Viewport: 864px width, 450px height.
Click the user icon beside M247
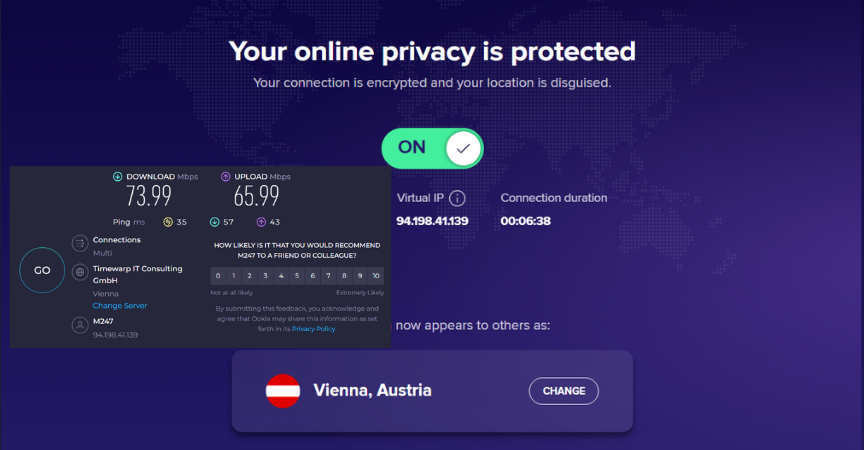[x=80, y=325]
